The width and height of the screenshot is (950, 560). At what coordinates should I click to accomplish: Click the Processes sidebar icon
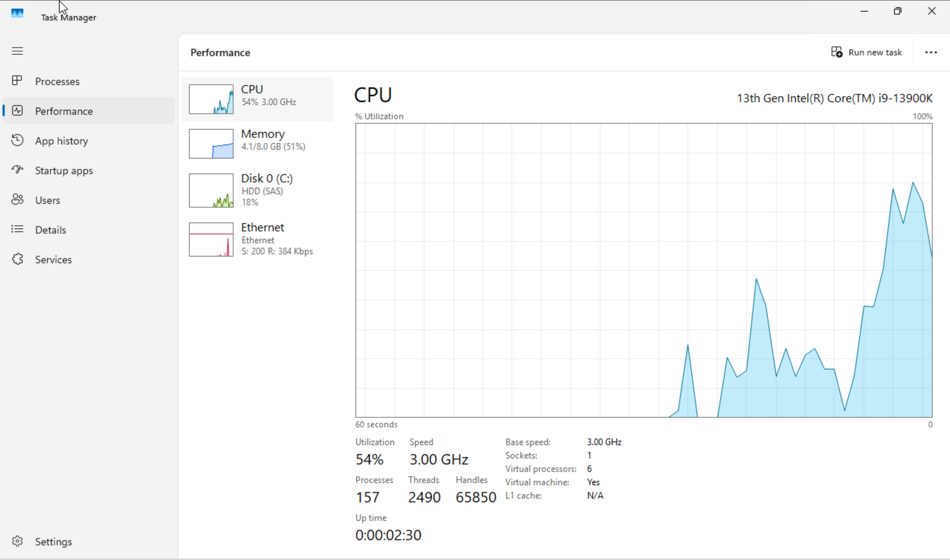(x=17, y=80)
